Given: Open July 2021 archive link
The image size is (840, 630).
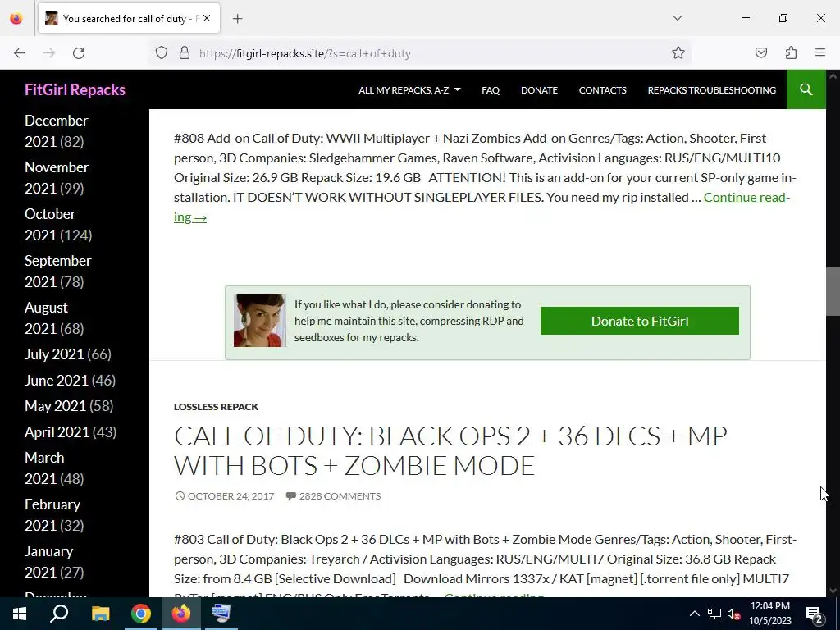Looking at the screenshot, I should tap(54, 354).
